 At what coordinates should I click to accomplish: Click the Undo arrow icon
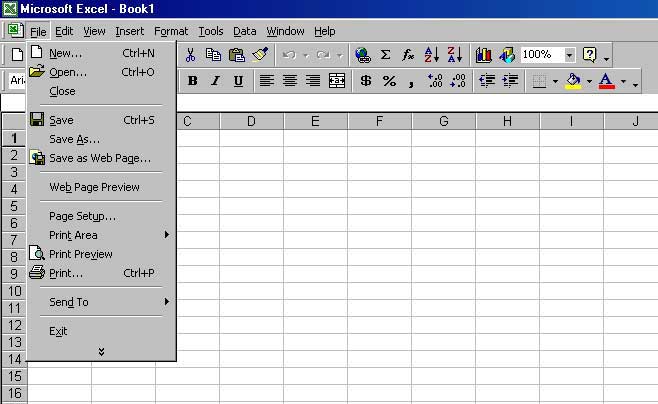[289, 55]
